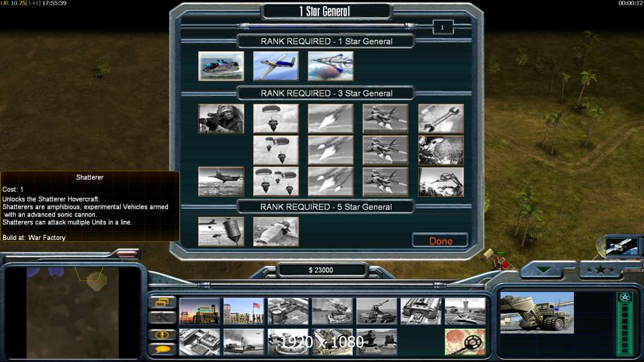Screen dimensions: 644x362
Task: Build the large complex in second row start
Action: (x=199, y=341)
